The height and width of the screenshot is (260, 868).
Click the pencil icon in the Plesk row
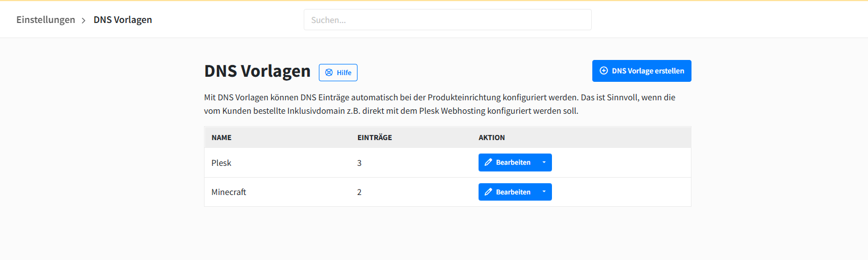coord(488,162)
